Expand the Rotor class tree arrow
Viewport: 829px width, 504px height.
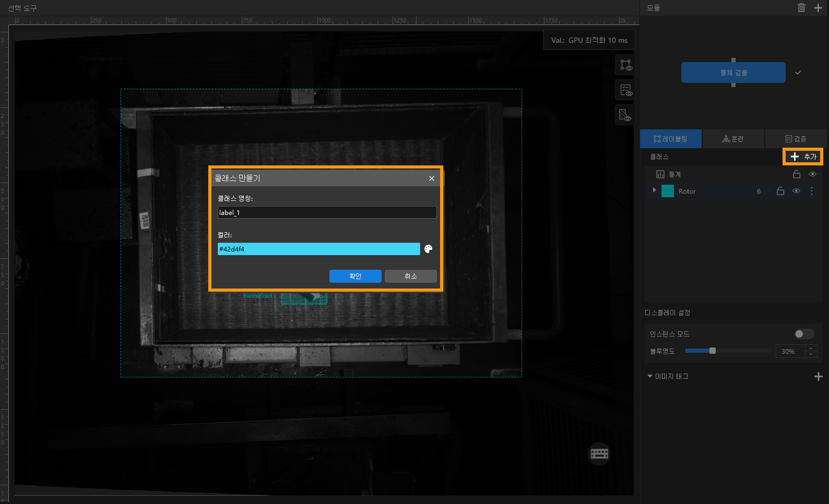coord(654,190)
